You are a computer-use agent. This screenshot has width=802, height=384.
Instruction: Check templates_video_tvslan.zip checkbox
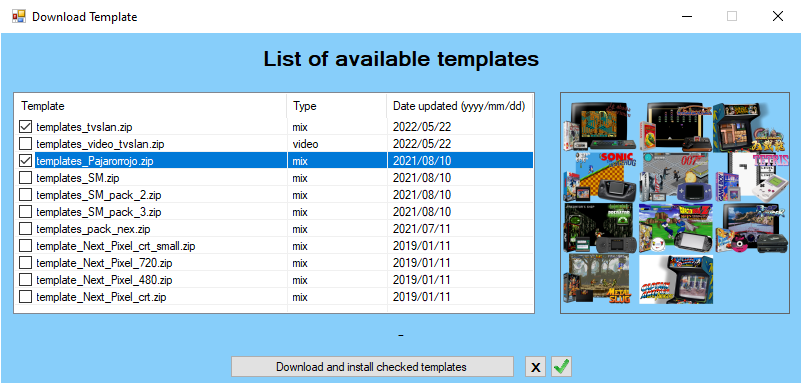pyautogui.click(x=25, y=144)
